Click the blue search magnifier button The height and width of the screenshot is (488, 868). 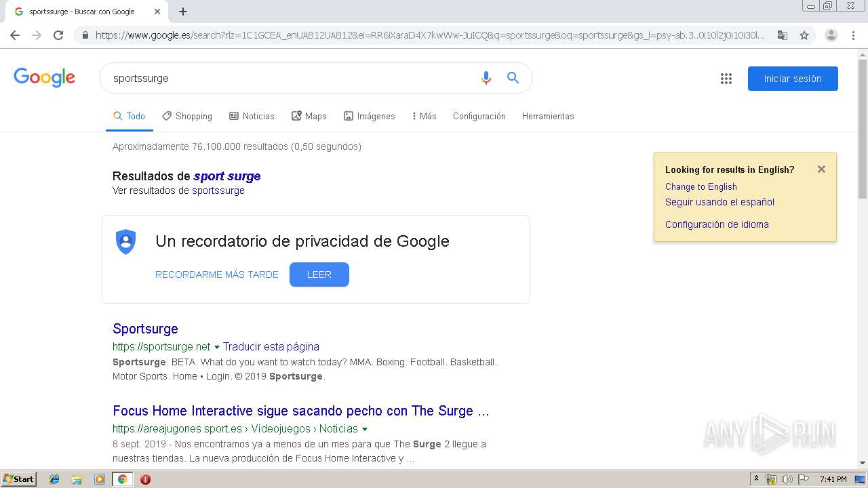click(x=513, y=78)
